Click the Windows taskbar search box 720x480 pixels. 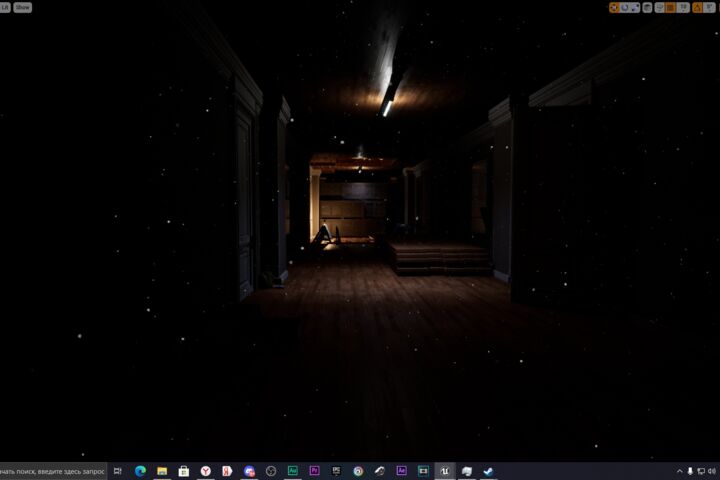(x=53, y=471)
